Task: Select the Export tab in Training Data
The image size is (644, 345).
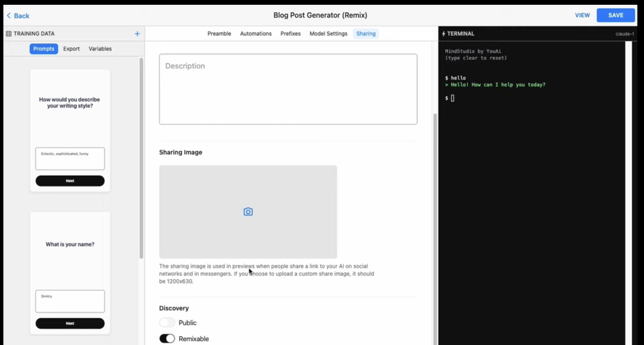Action: (71, 49)
